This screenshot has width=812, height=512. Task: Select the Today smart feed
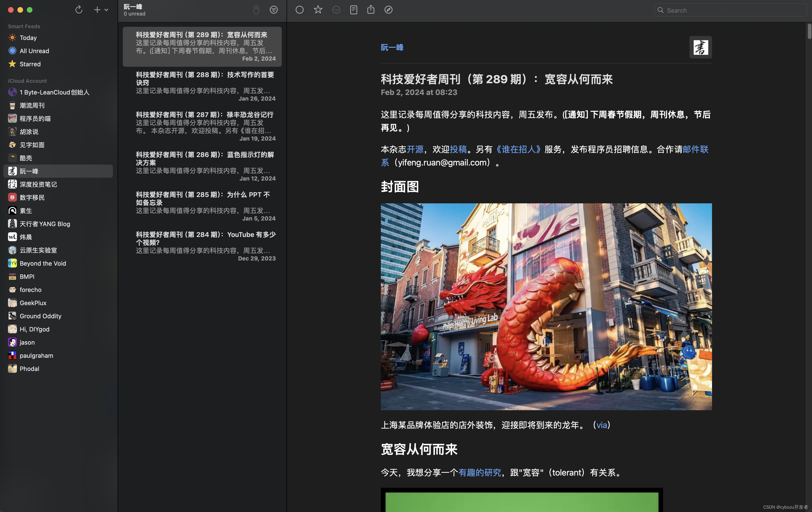[x=28, y=38]
